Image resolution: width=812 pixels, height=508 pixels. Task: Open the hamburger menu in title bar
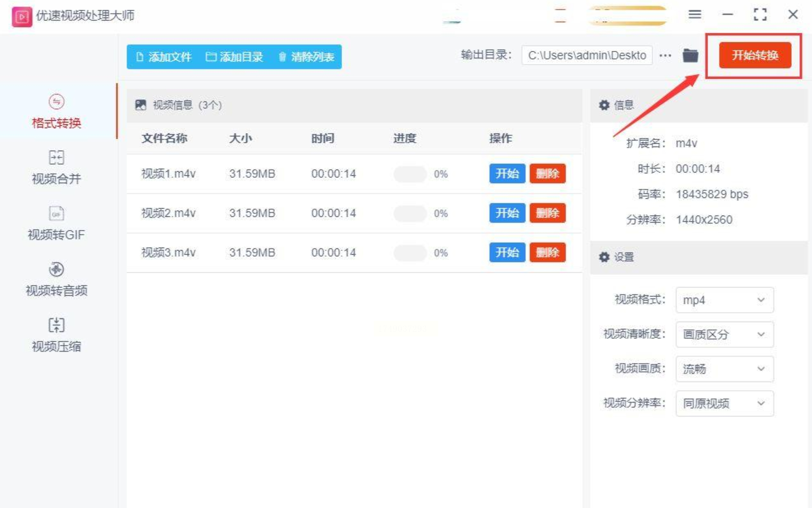point(695,15)
